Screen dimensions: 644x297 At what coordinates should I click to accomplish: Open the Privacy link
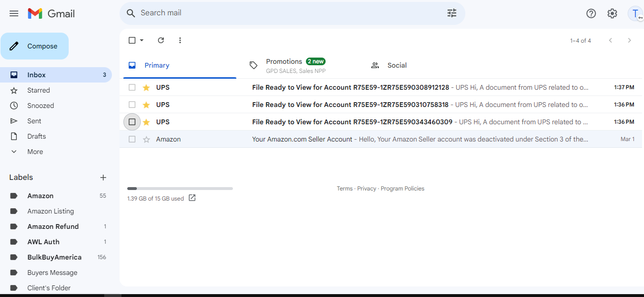point(366,189)
